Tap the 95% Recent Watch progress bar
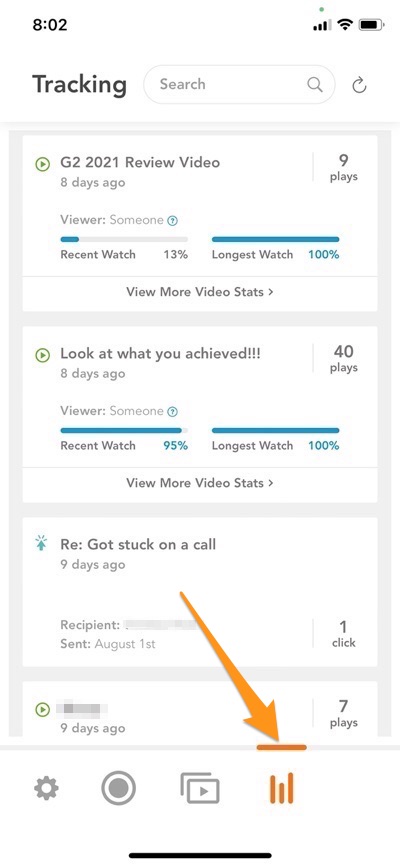400x867 pixels. click(124, 430)
